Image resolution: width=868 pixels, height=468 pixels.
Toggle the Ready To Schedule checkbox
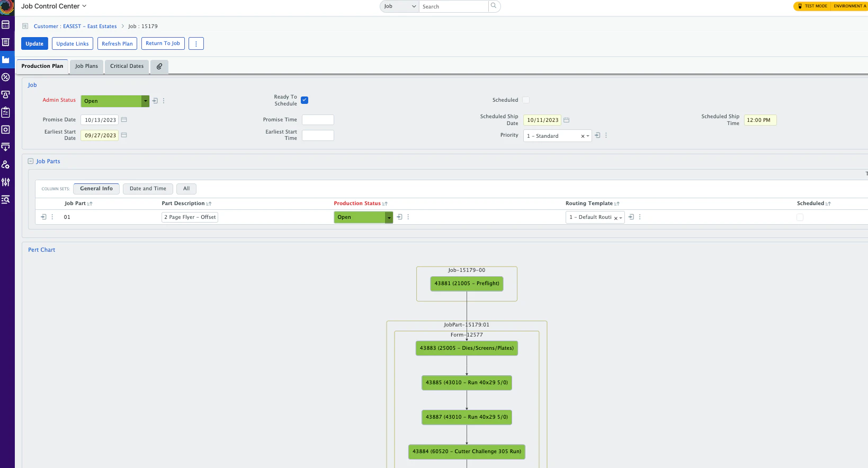[x=305, y=100]
